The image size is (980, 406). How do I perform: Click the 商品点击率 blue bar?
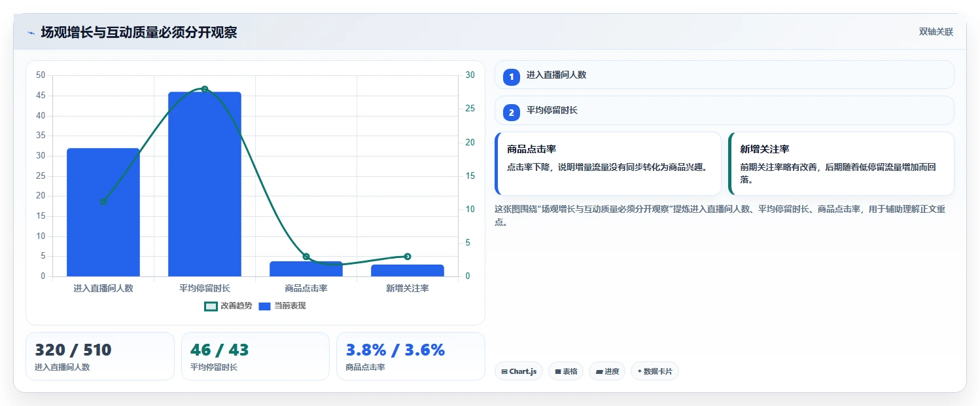click(306, 269)
